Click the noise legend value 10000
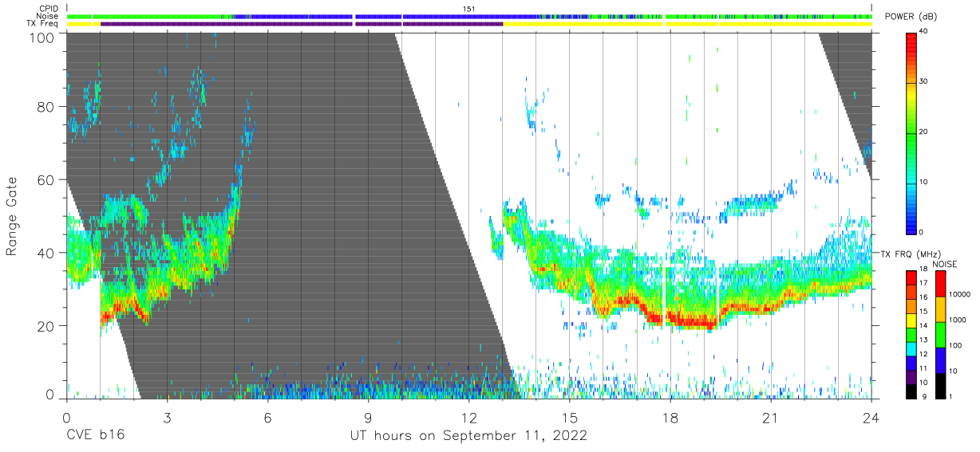Image resolution: width=980 pixels, height=452 pixels. tap(958, 294)
